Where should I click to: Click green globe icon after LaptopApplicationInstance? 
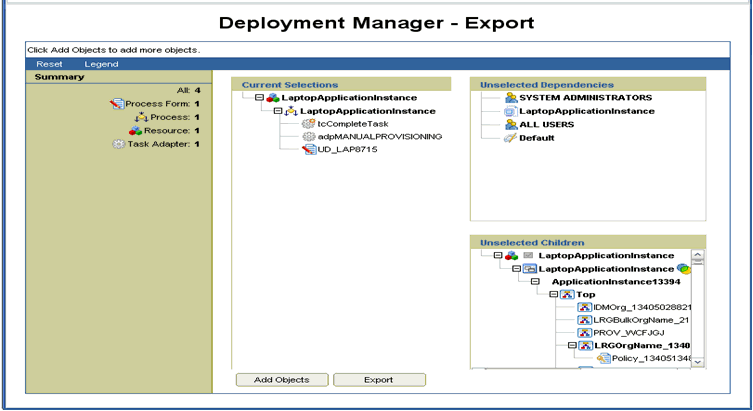click(x=683, y=269)
